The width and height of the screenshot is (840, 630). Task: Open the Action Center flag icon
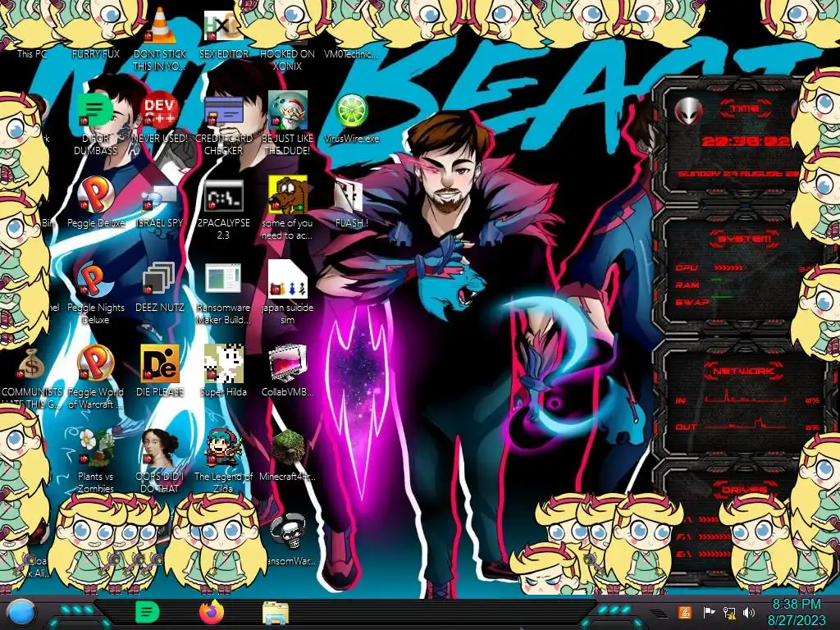[709, 612]
